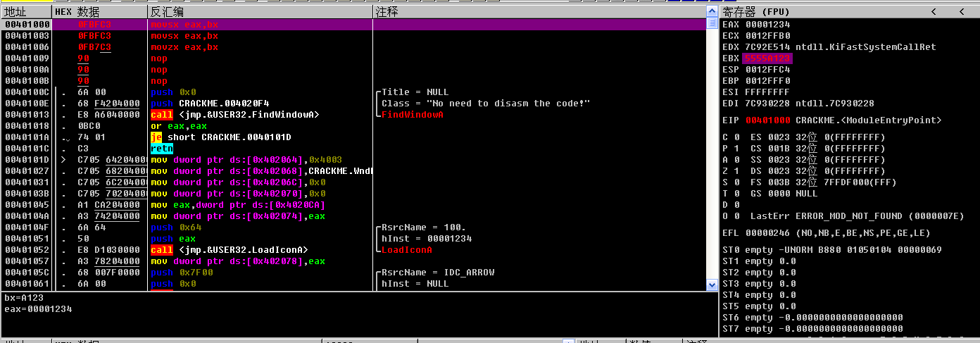The height and width of the screenshot is (343, 980).
Task: Select the highlighted row at address 00401000
Action: pyautogui.click(x=353, y=25)
